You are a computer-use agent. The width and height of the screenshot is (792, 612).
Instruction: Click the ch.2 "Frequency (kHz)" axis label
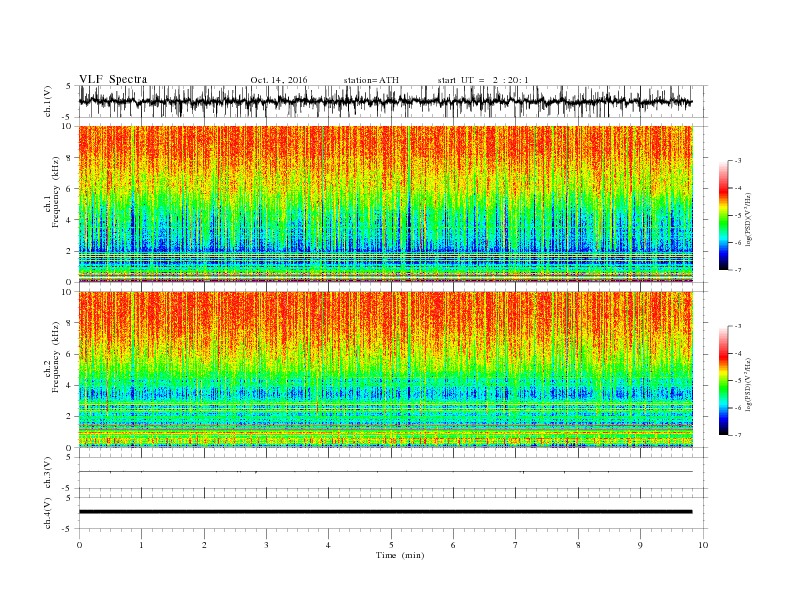[x=56, y=358]
